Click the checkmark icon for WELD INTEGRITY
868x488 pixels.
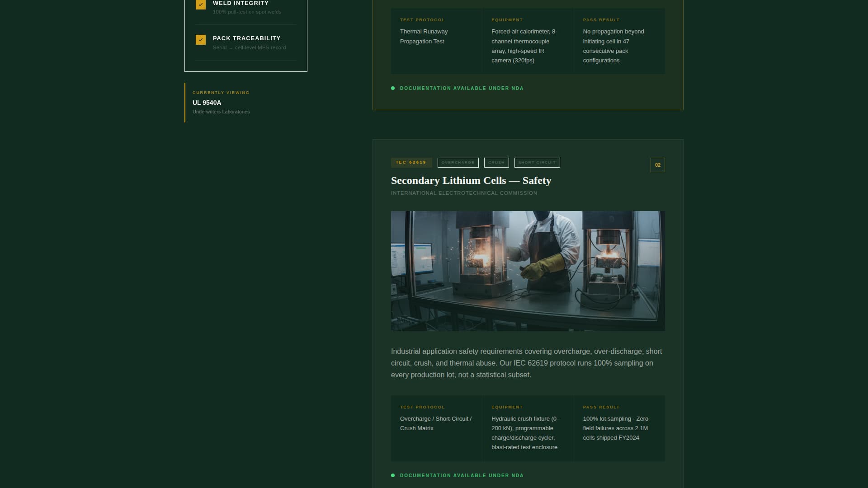[200, 5]
